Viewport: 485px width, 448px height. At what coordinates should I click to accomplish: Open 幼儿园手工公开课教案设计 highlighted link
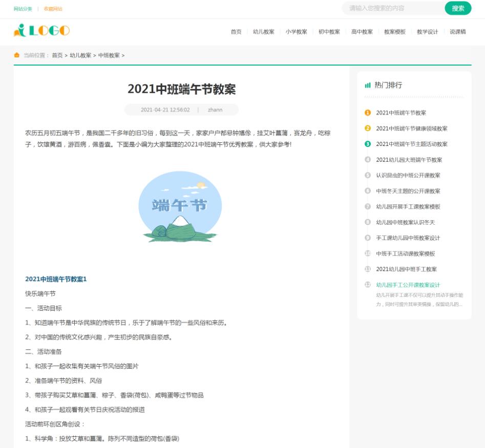pos(408,285)
